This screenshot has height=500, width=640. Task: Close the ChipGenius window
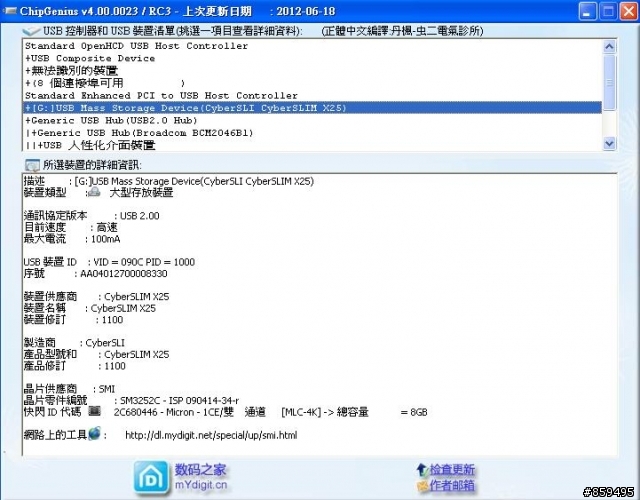629,11
